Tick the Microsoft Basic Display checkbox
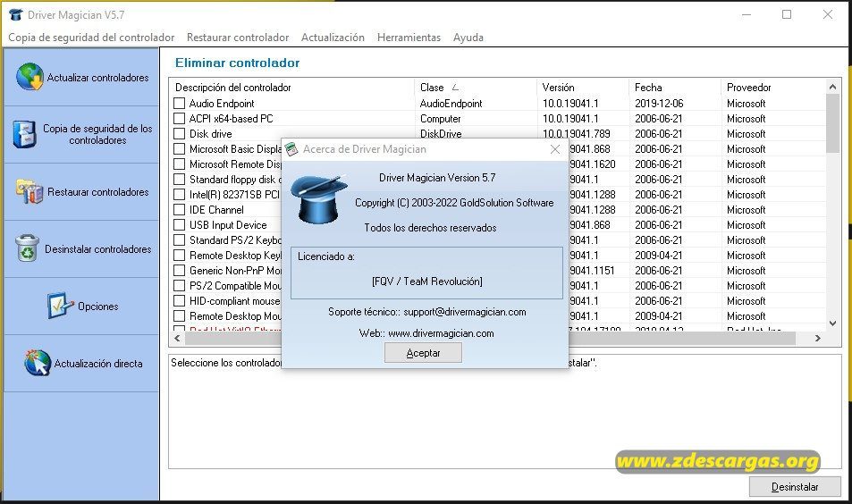 pyautogui.click(x=180, y=149)
